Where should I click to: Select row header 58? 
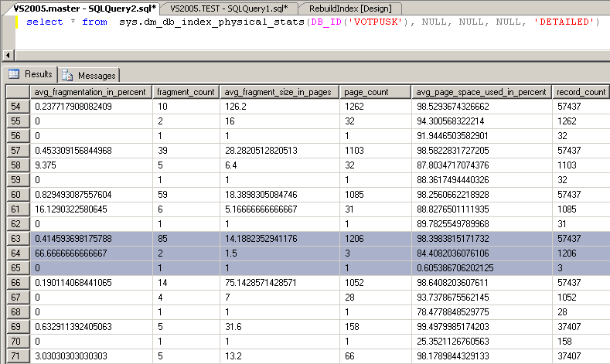click(x=18, y=165)
